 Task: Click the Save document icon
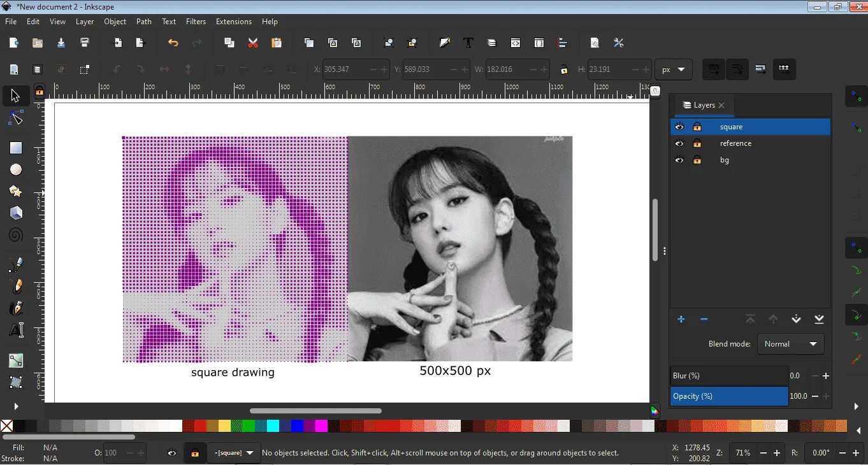pos(61,43)
